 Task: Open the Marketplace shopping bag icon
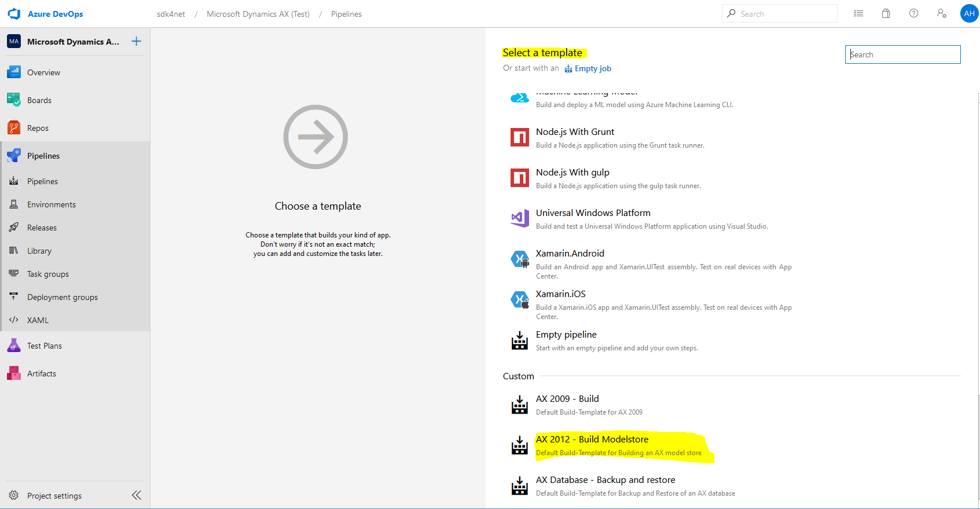886,13
